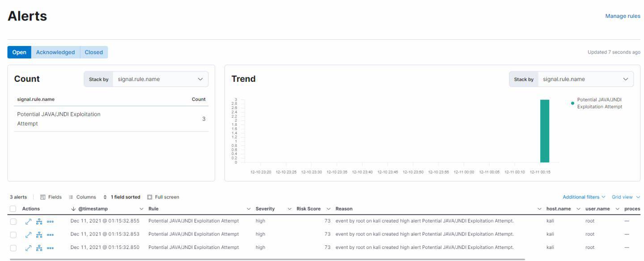Click Rule cell of the 01:15:32.853 alert
Viewport: 644px width, 261px height.
tap(193, 234)
